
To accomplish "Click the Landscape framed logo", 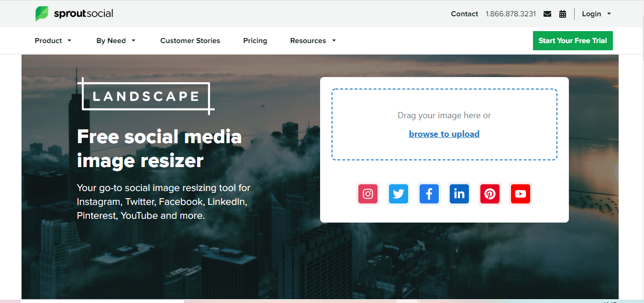I will click(146, 96).
